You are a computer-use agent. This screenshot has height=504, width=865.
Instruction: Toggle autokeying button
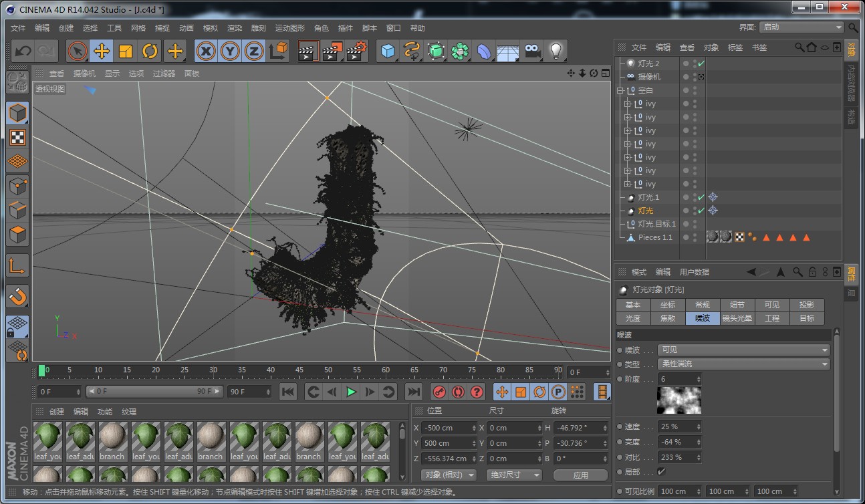pos(458,392)
